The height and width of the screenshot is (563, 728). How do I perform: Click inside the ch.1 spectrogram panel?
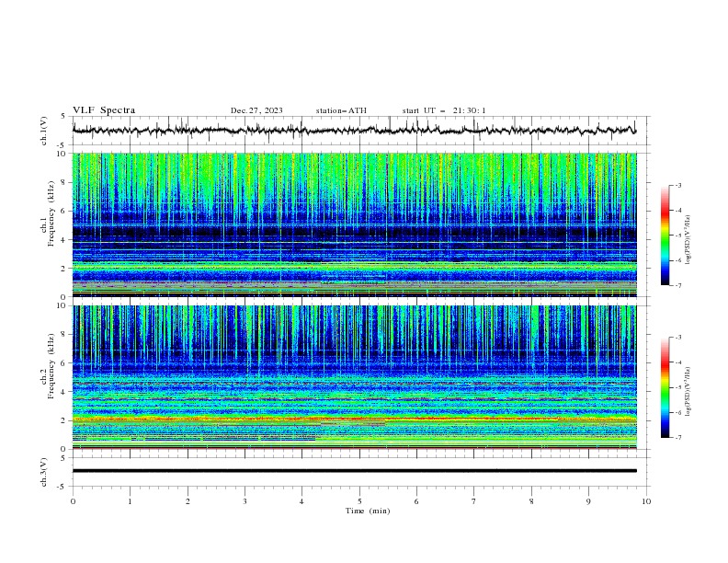pyautogui.click(x=354, y=224)
